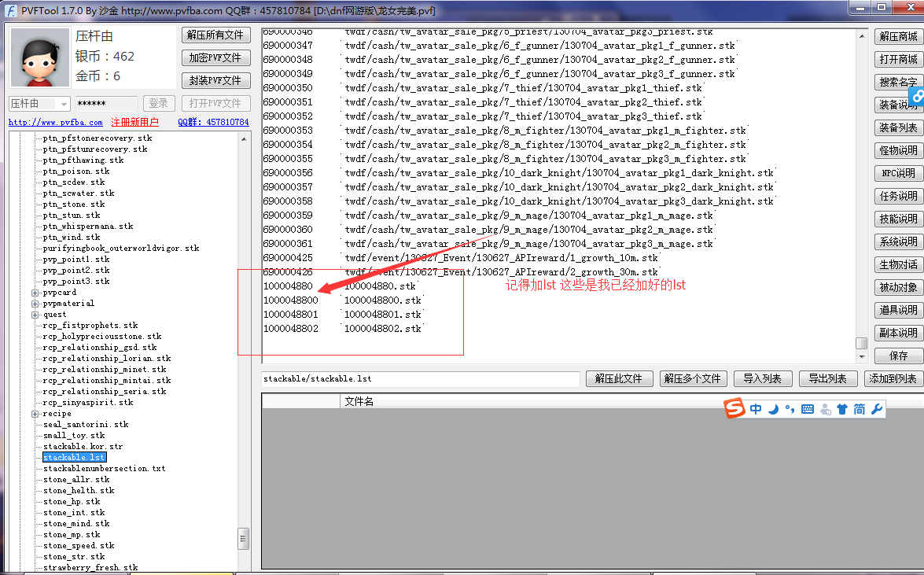This screenshot has height=575, width=924.
Task: Toggle the IME punctuation mode icon
Action: point(790,409)
